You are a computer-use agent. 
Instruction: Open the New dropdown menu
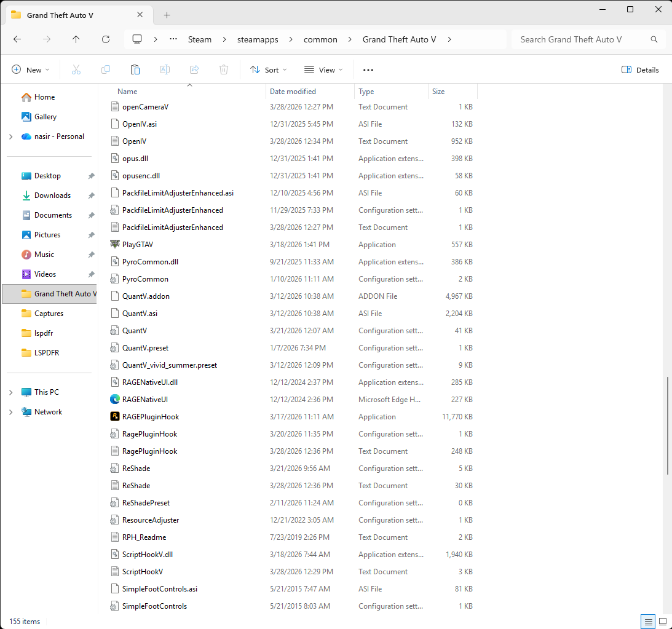(31, 70)
